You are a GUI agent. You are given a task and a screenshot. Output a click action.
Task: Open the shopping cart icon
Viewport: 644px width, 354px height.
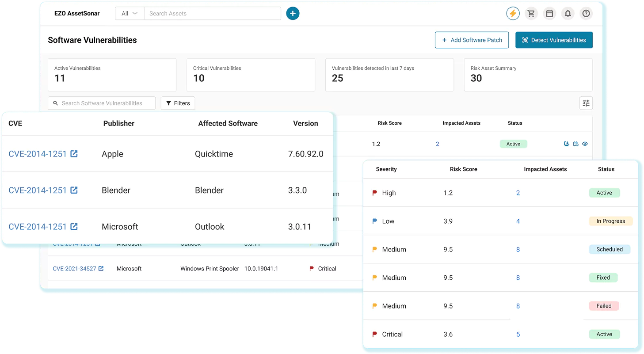pos(531,14)
